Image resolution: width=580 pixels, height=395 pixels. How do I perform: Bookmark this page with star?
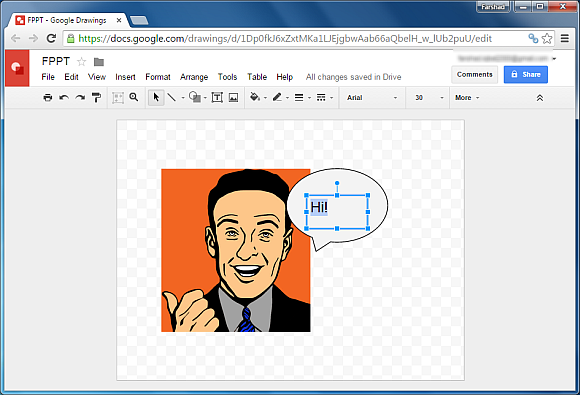click(x=547, y=38)
